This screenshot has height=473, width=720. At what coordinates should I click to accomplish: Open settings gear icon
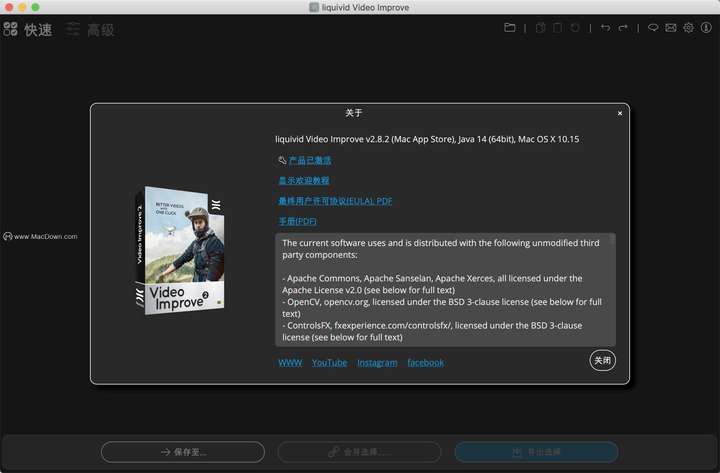688,28
